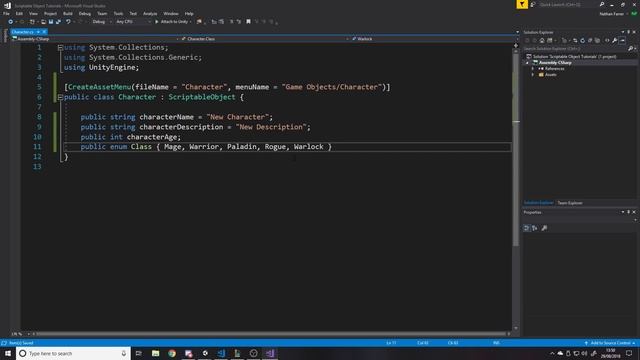Open Chrome from the taskbar
The height and width of the screenshot is (360, 640).
(172, 353)
